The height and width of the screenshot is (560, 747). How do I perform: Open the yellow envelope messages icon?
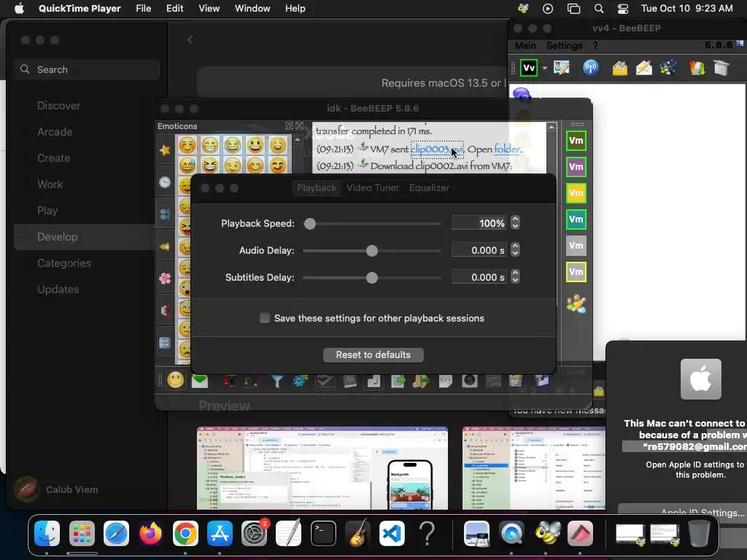tap(619, 68)
